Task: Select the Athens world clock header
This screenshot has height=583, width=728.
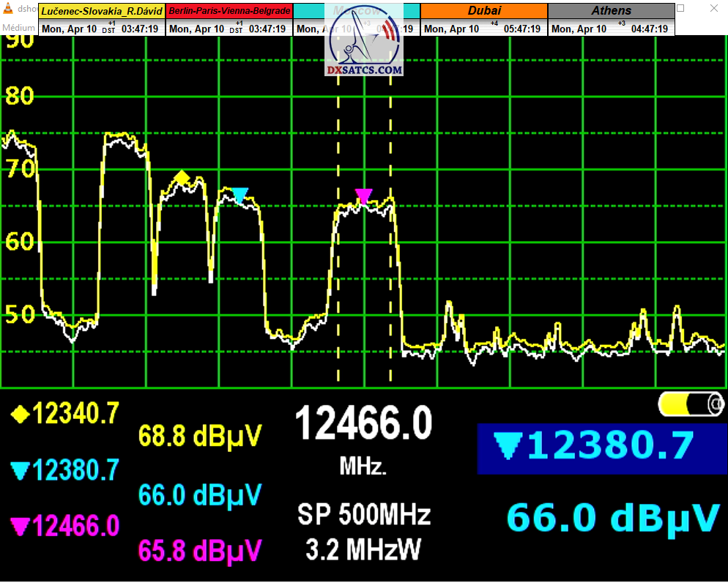Action: coord(611,12)
